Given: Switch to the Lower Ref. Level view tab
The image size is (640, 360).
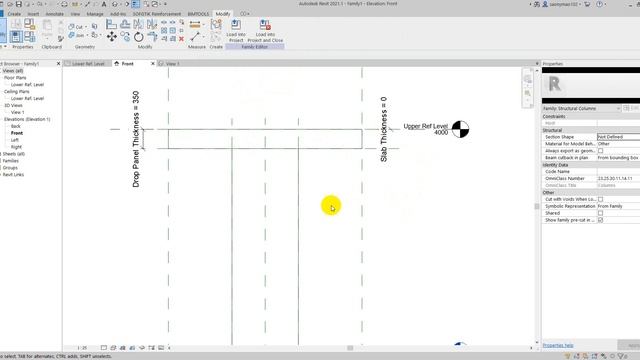Looking at the screenshot, I should (x=88, y=64).
